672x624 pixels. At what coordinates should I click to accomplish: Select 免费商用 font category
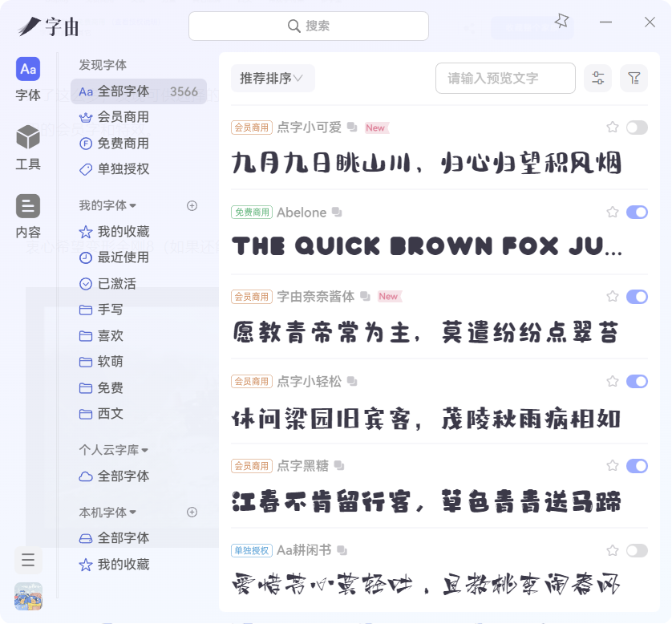123,144
